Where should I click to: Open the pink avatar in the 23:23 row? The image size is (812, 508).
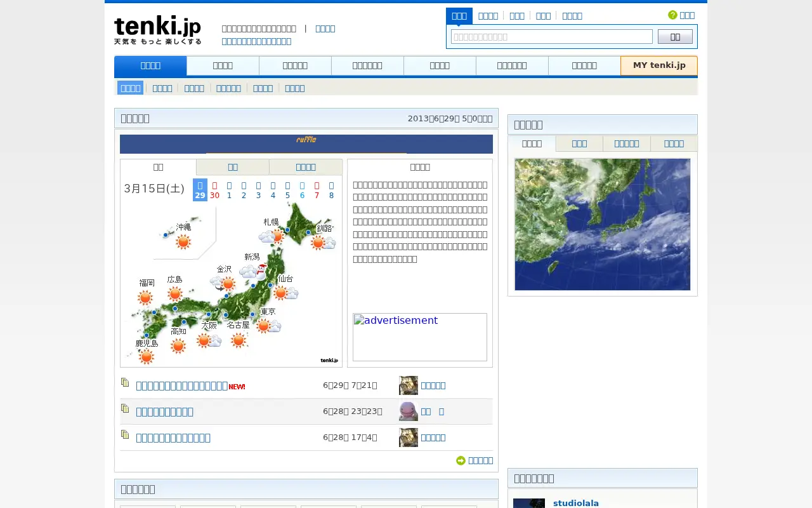[x=409, y=411]
